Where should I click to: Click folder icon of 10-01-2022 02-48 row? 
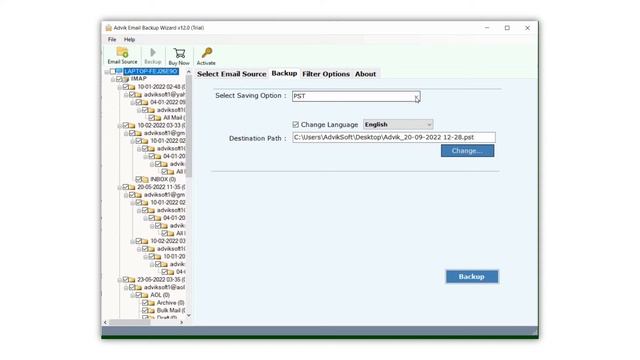pyautogui.click(x=132, y=87)
